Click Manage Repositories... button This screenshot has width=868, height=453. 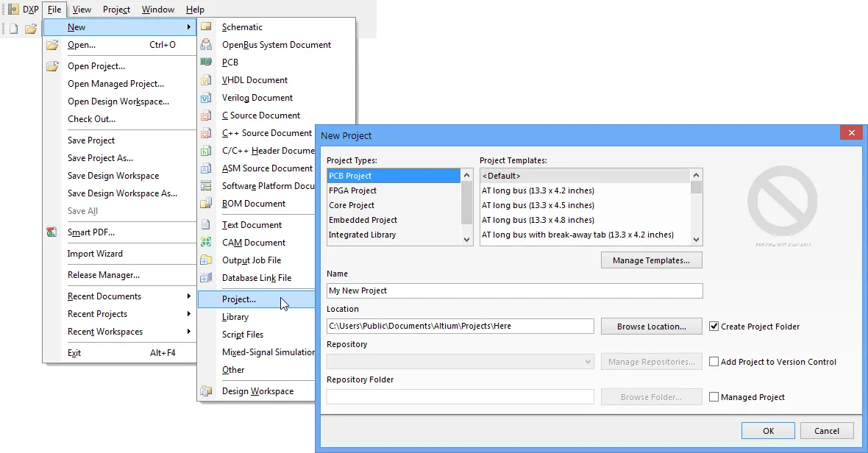pyautogui.click(x=652, y=362)
